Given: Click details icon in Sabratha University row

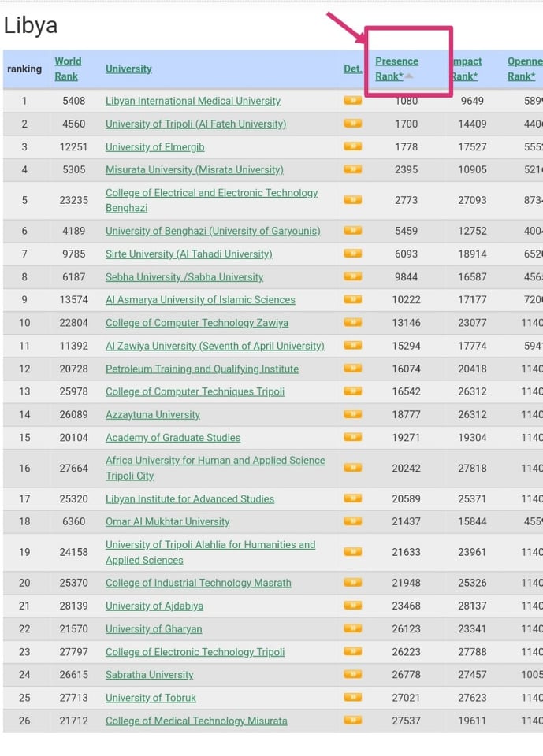Looking at the screenshot, I should pos(353,675).
